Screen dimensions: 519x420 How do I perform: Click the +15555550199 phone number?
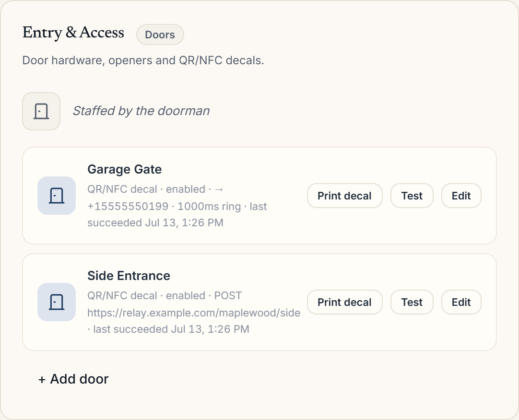128,206
